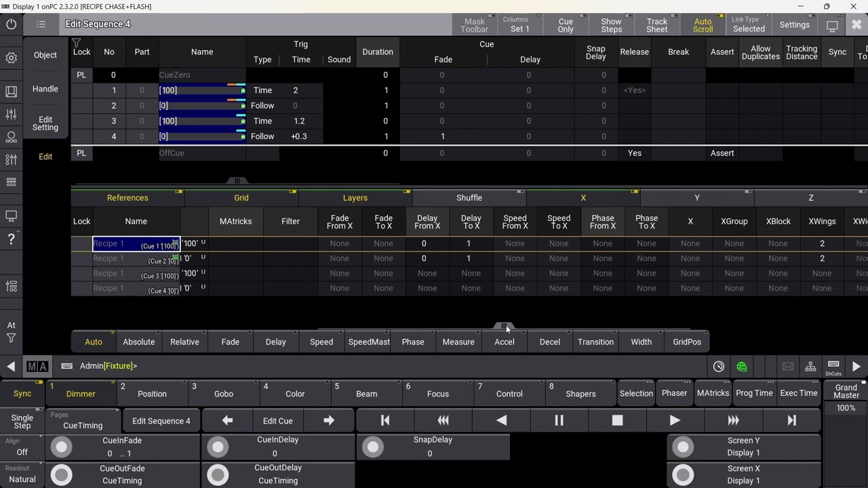Jump to first cue with skip-to-start button
The height and width of the screenshot is (488, 868).
click(x=385, y=421)
